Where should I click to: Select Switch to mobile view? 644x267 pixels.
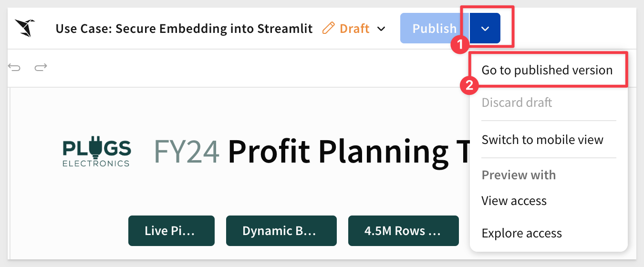click(543, 140)
